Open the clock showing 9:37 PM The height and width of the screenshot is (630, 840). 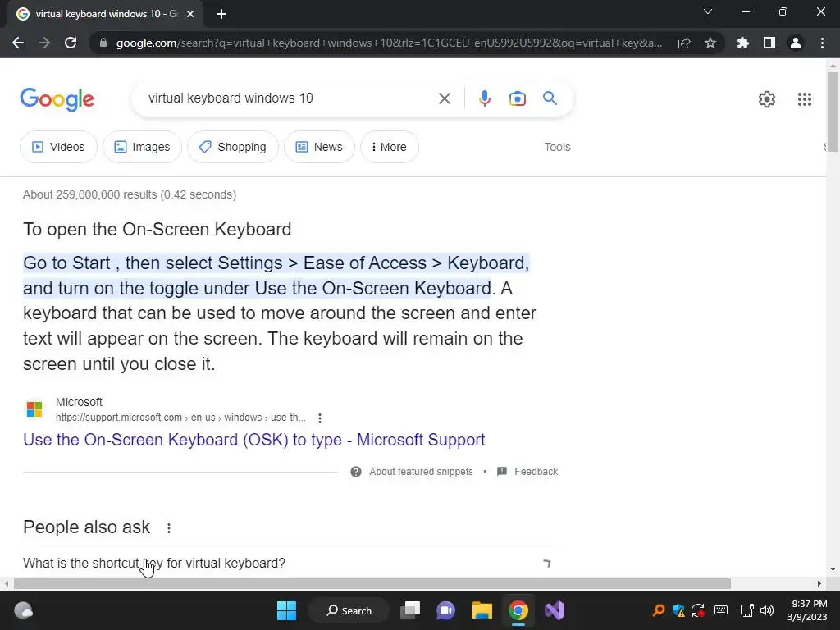807,610
